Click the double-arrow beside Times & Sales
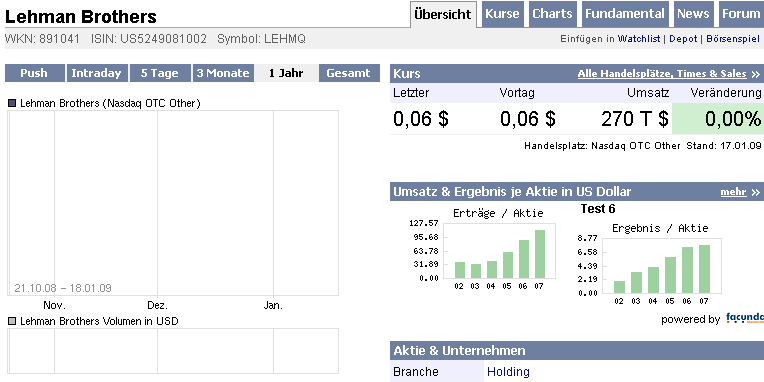 [x=755, y=74]
